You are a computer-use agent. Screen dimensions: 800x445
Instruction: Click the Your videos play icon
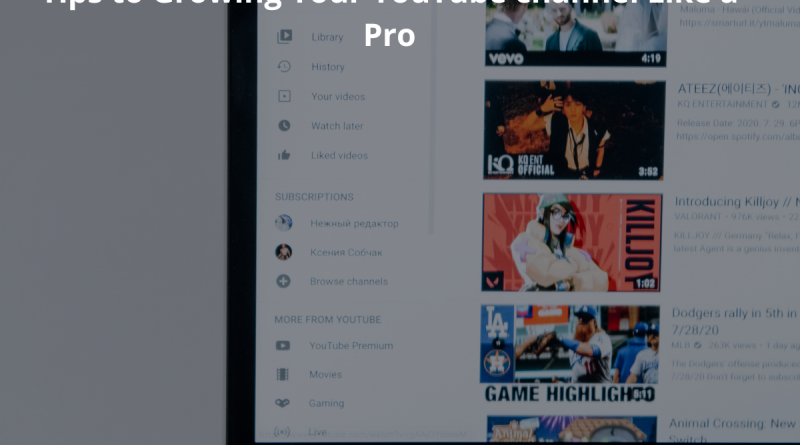285,97
